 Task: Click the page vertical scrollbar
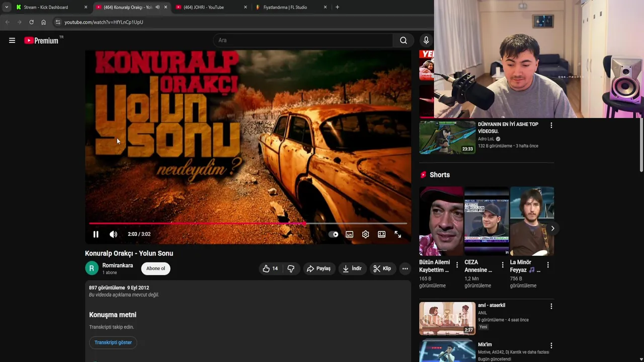641,146
